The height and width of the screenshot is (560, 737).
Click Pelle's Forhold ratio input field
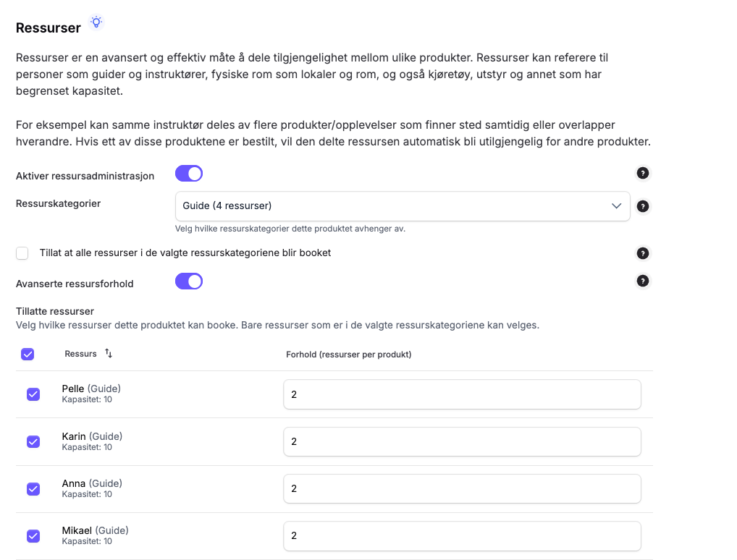462,394
